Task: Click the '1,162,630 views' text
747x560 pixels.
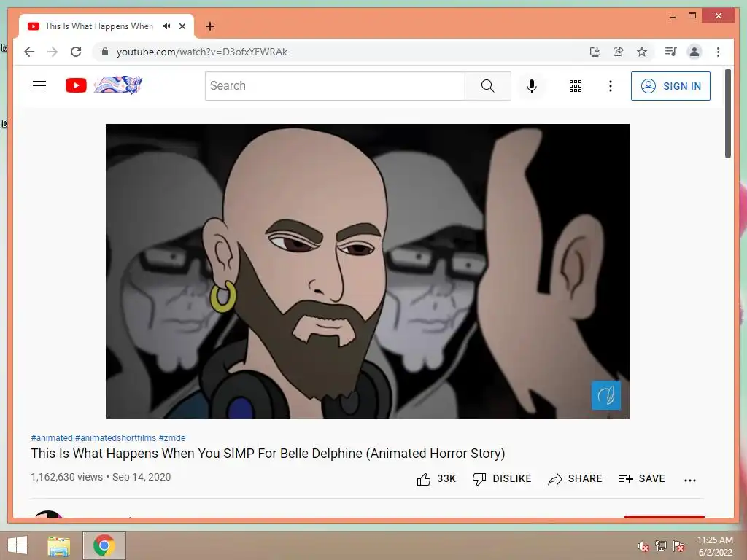Action: [66, 477]
